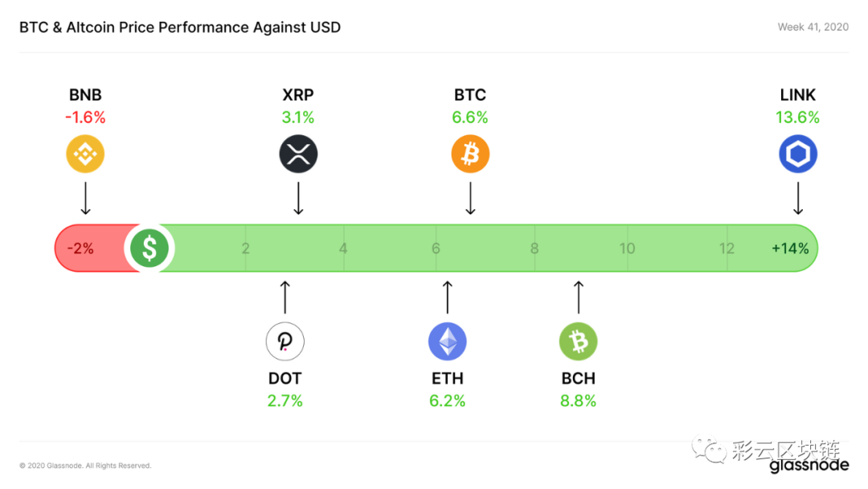
Task: Click the 6 tick on the scale
Action: point(436,249)
